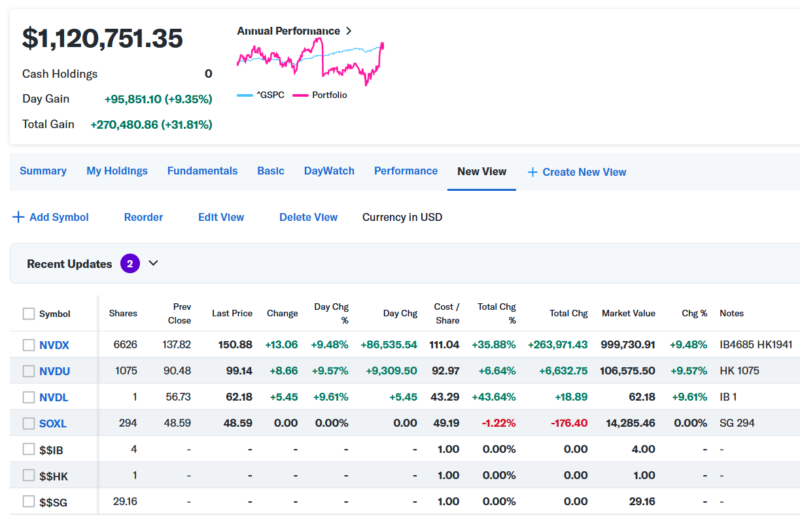Click the Annual Performance arrow chevron
This screenshot has height=515, width=800.
coord(348,31)
